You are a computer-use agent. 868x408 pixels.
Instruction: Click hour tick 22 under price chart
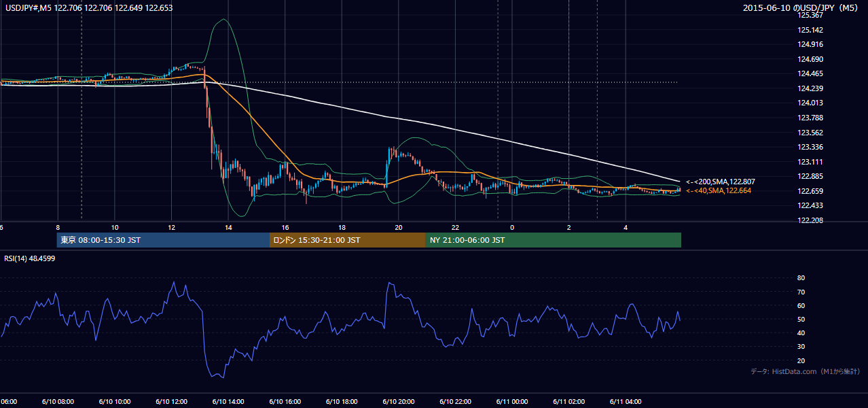point(456,227)
